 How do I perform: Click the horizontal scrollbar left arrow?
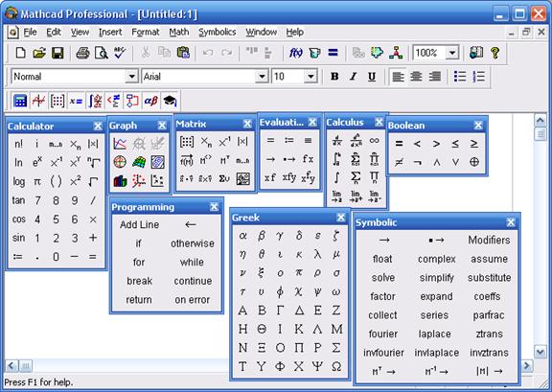(x=11, y=365)
